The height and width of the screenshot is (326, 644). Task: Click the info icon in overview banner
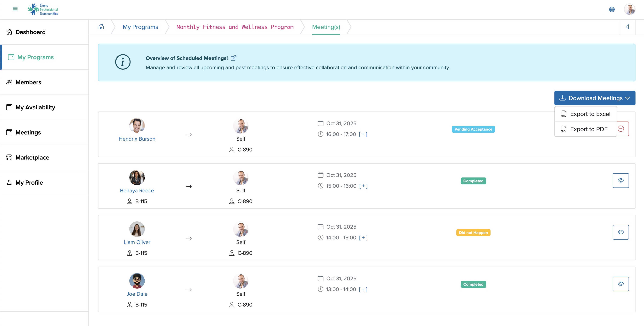(123, 62)
